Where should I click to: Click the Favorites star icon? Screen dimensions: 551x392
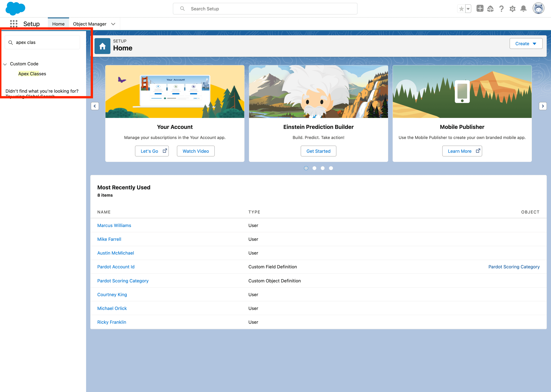461,9
